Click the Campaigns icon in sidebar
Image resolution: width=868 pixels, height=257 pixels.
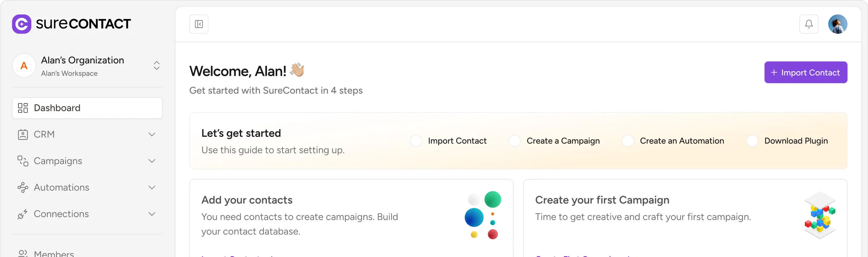pyautogui.click(x=23, y=161)
